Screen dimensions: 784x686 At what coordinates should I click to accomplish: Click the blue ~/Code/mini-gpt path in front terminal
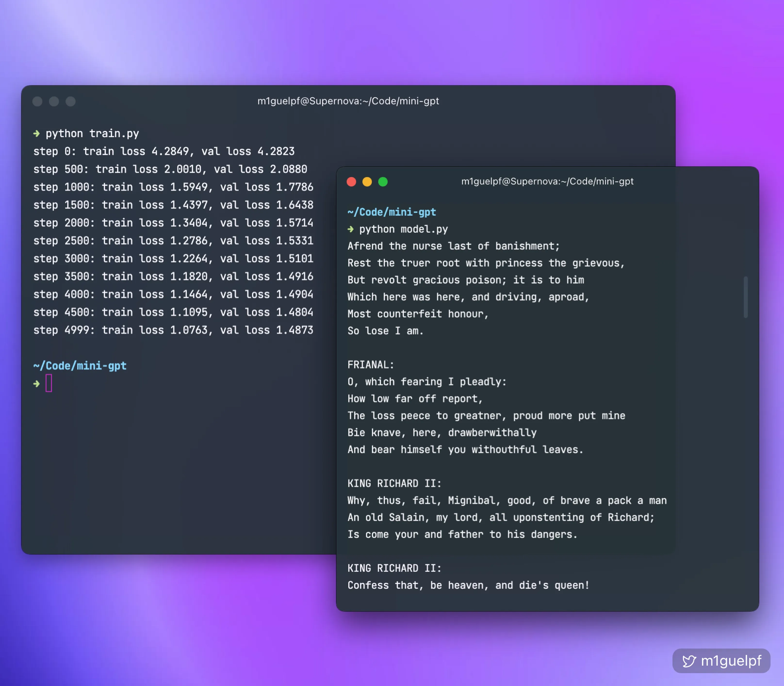392,212
